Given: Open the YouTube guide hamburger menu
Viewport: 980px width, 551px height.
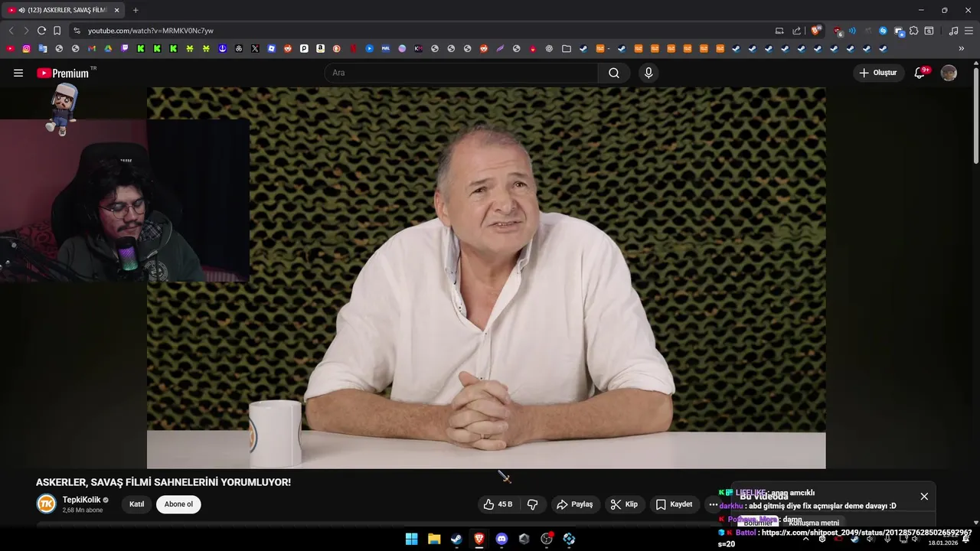Looking at the screenshot, I should tap(18, 73).
